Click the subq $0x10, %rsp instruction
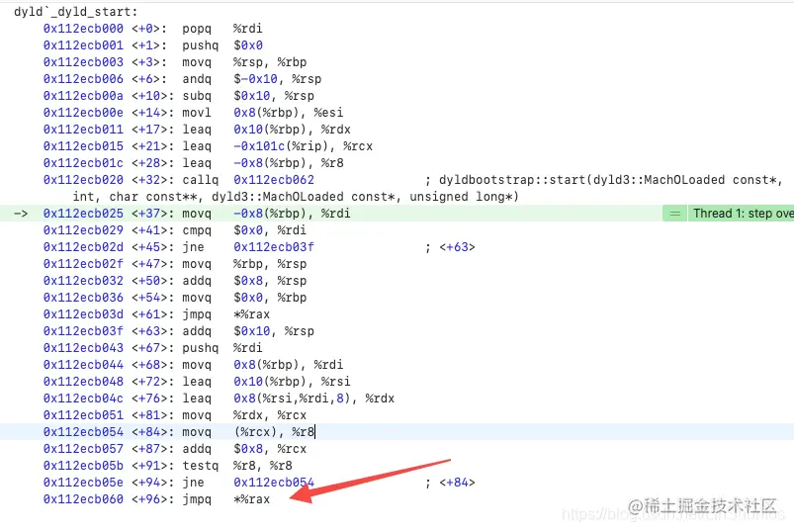The width and height of the screenshot is (794, 532). 248,96
